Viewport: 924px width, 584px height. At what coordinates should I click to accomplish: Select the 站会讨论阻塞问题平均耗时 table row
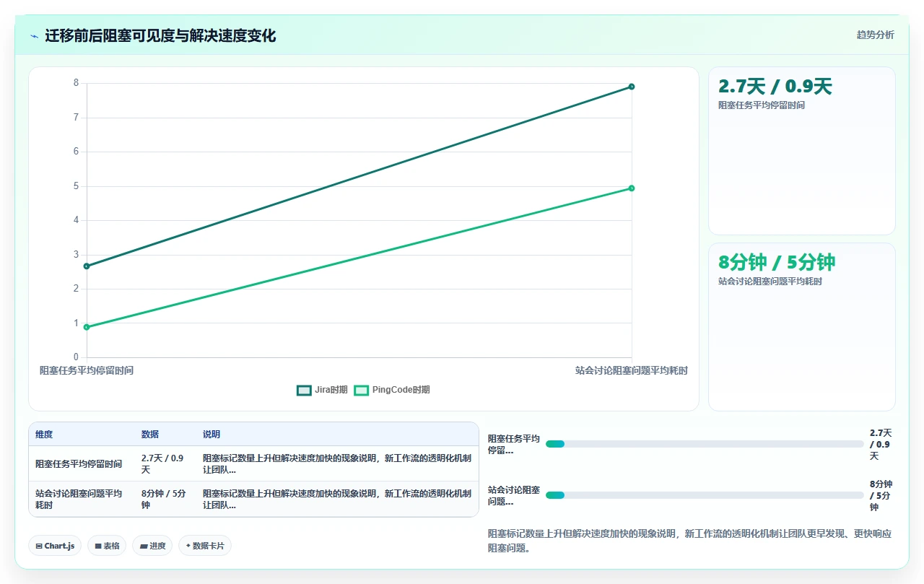(253, 499)
